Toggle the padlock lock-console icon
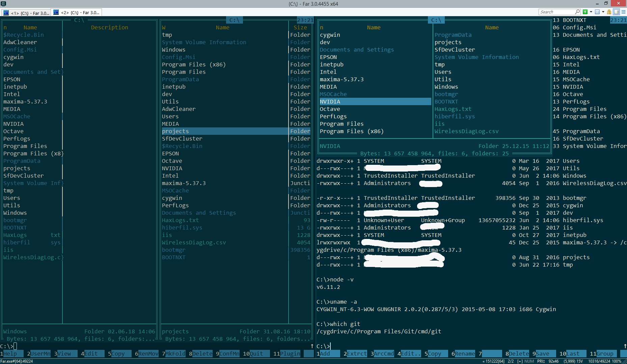 tap(609, 12)
